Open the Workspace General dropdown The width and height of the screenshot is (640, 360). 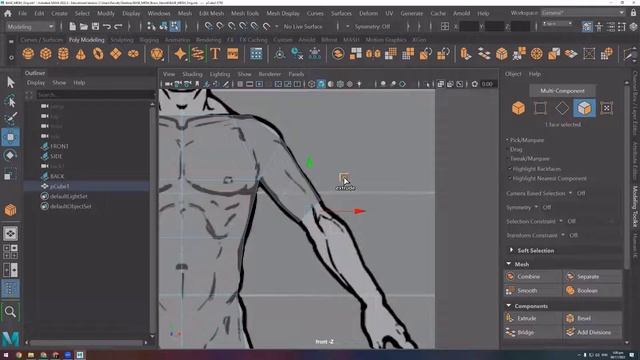pyautogui.click(x=582, y=13)
